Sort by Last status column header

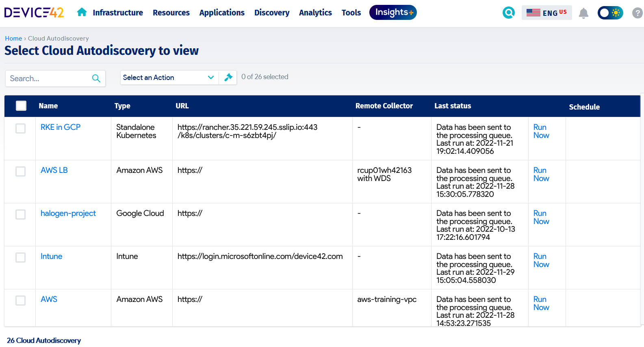coord(453,106)
